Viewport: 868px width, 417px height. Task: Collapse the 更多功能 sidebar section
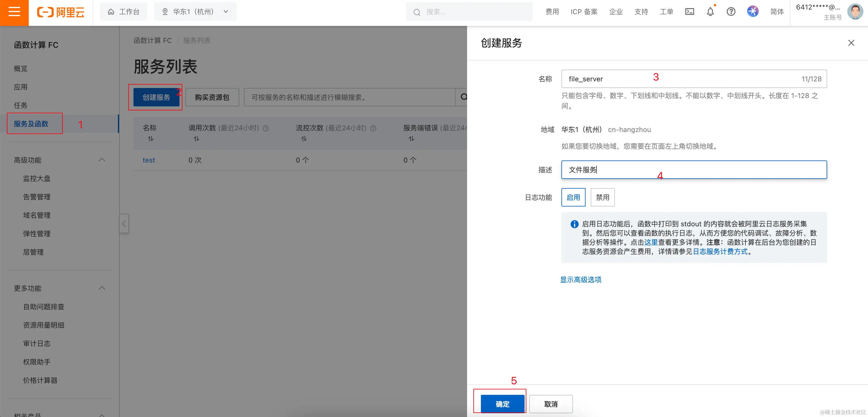coord(102,288)
